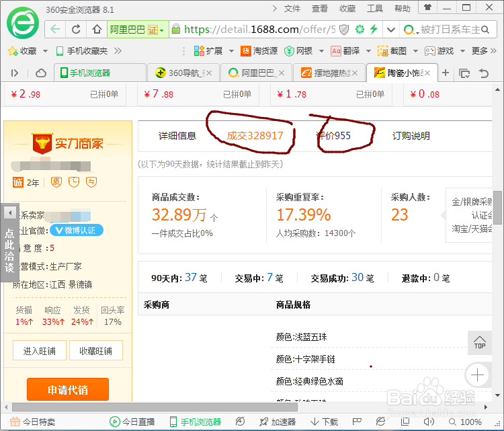Expand the 翻译 dropdown arrow
504x431 pixels.
click(x=369, y=51)
